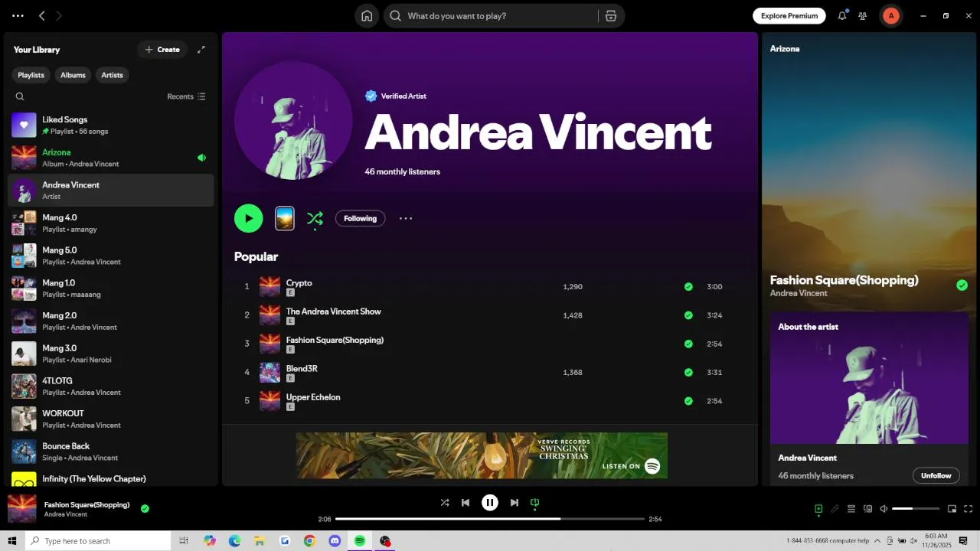The image size is (980, 551).
Task: Open Andrea Vincent link under song title
Action: click(799, 293)
